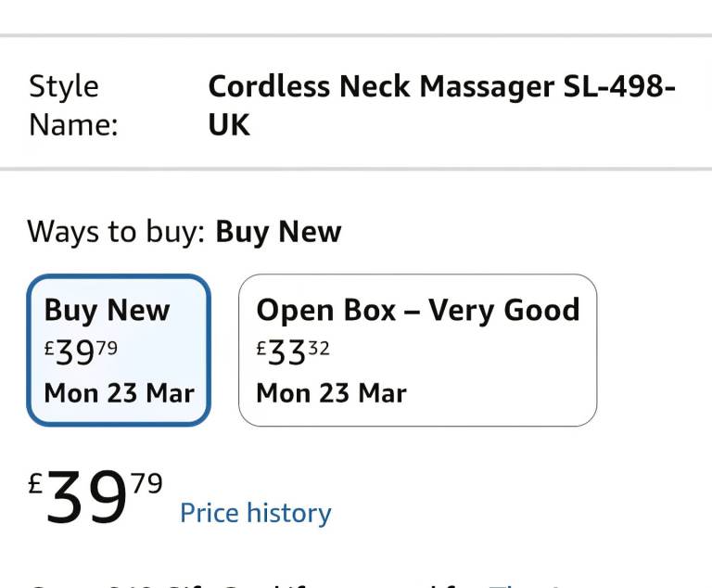Screen dimensions: 712x588
Task: Choose the Open Box – Very Good option
Action: point(417,351)
